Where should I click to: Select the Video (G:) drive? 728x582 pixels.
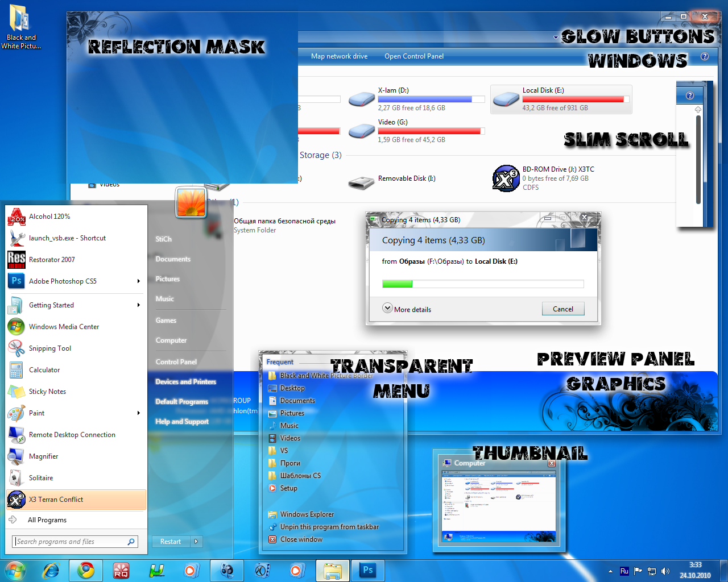coord(416,131)
